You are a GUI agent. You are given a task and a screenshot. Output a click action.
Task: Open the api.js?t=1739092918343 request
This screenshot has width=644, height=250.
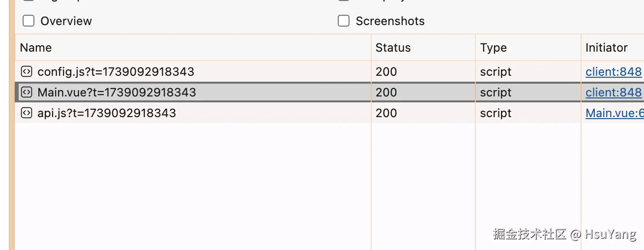(107, 113)
